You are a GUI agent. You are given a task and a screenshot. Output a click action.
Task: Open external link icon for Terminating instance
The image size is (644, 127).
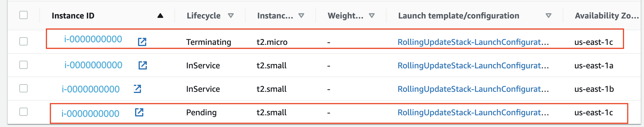pyautogui.click(x=142, y=42)
